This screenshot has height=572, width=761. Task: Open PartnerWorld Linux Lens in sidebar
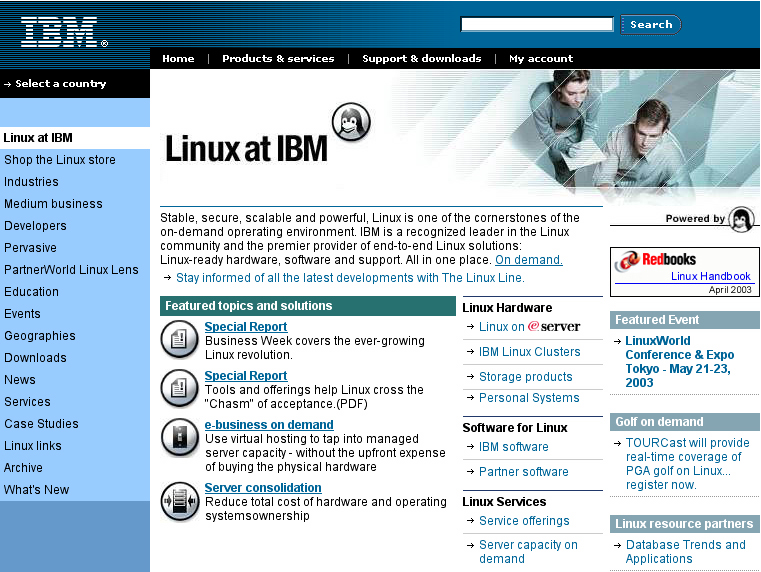pos(71,270)
